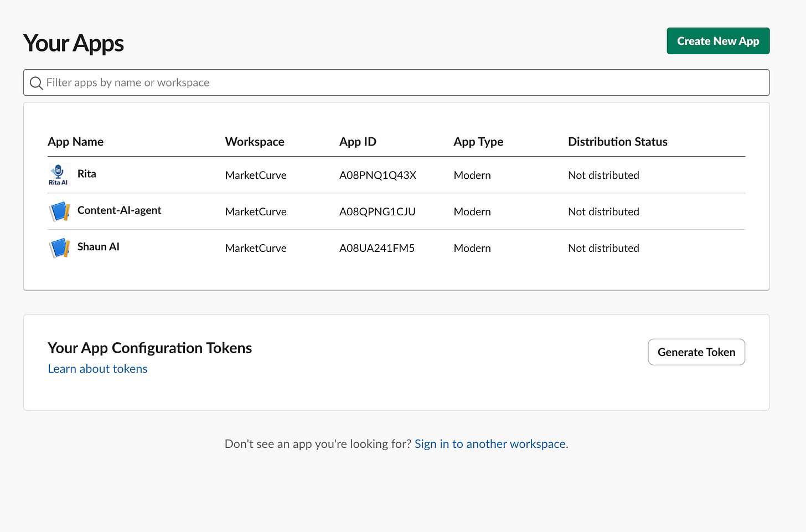806x532 pixels.
Task: Click Modern app type in Rita row
Action: pos(472,175)
